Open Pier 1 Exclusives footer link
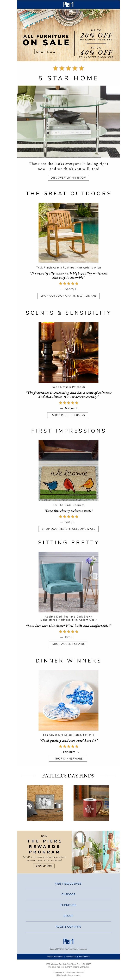Viewport: 137px width, 980px height. point(68,883)
